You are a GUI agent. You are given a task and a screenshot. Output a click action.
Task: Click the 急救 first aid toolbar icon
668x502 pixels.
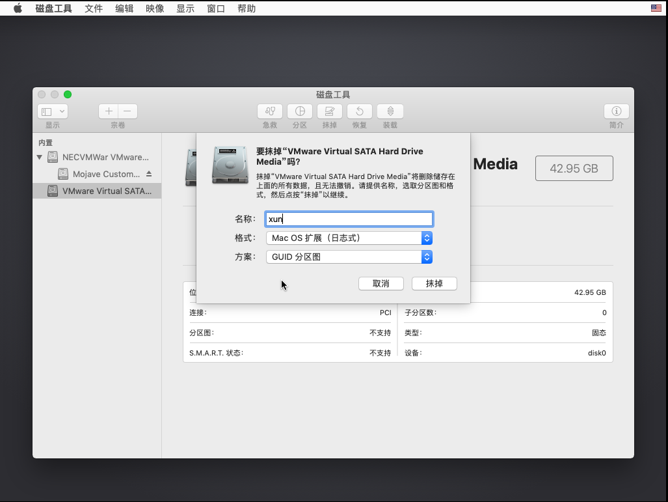coord(270,111)
